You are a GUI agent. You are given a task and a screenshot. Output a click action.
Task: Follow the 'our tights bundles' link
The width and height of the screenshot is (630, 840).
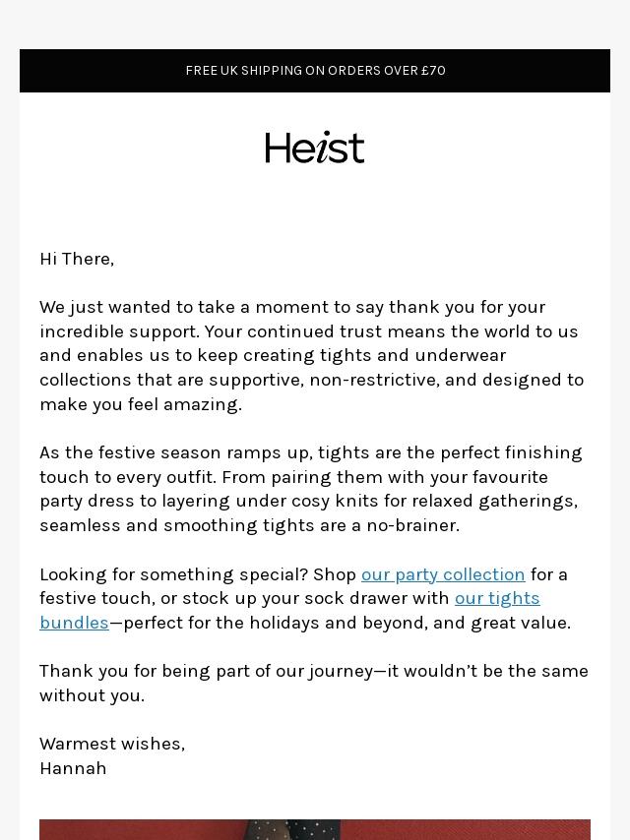pos(496,599)
